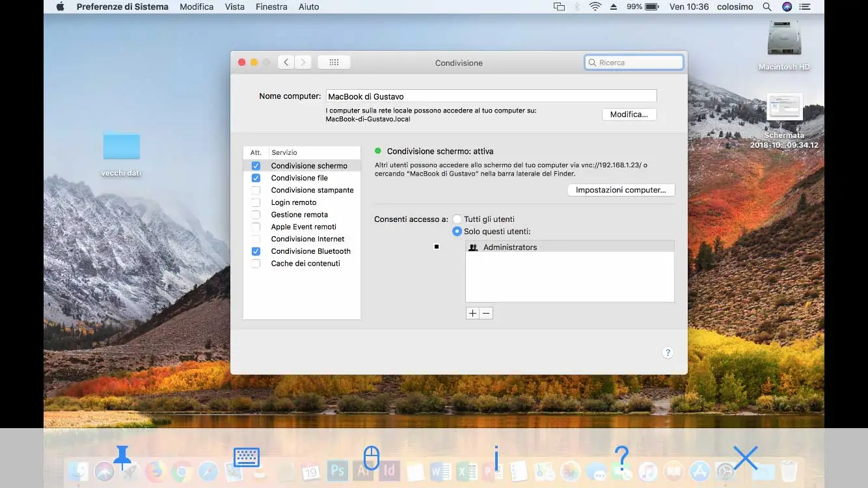Open iTunes from the Dock
The height and width of the screenshot is (488, 868).
pos(647,472)
